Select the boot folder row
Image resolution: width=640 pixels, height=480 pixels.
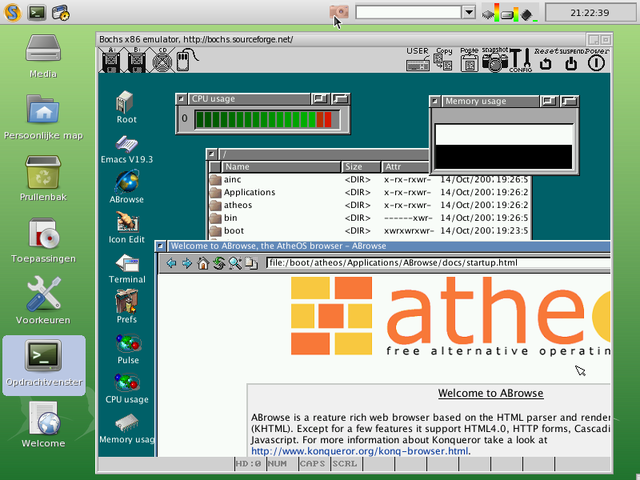[369, 231]
